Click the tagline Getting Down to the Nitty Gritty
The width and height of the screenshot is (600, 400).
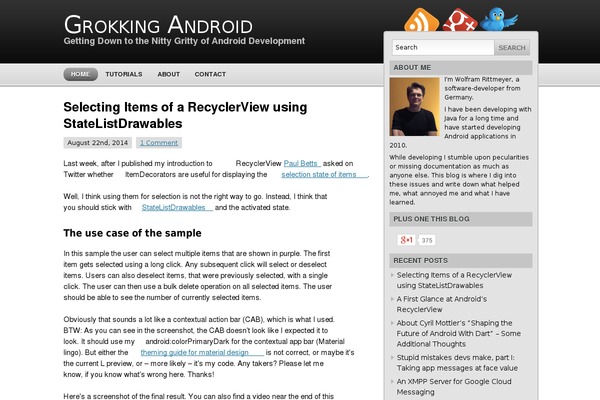[184, 41]
